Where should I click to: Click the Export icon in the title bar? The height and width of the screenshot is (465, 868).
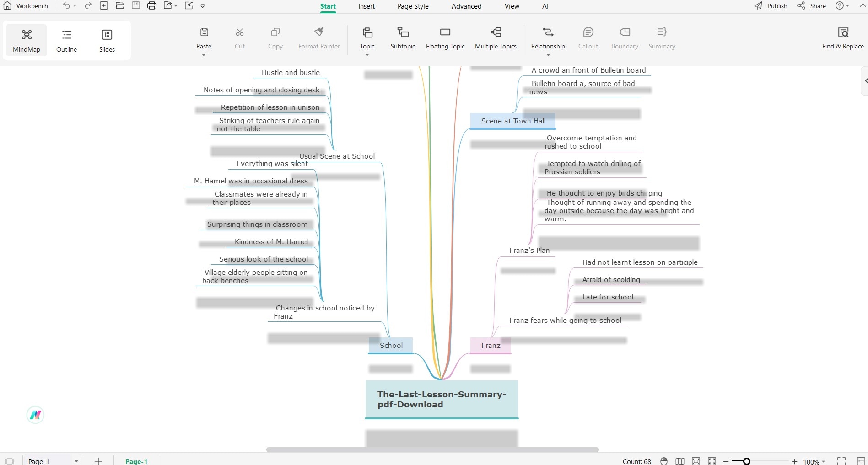(168, 6)
